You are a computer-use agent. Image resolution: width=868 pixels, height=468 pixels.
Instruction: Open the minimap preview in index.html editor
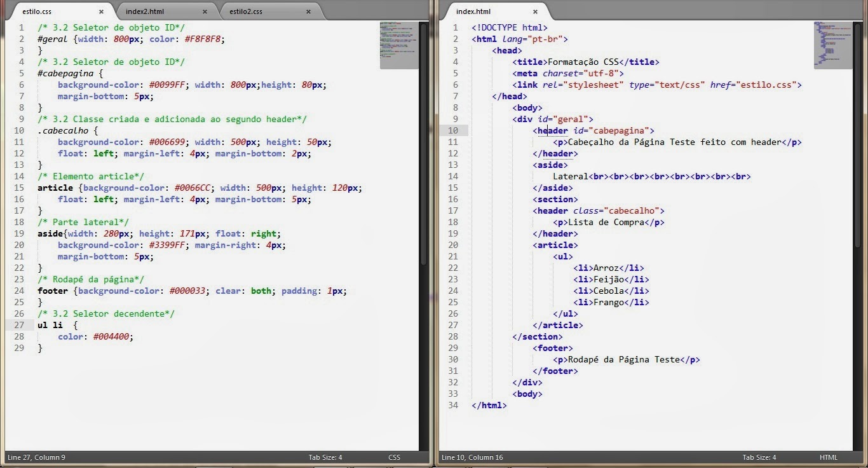pyautogui.click(x=832, y=45)
